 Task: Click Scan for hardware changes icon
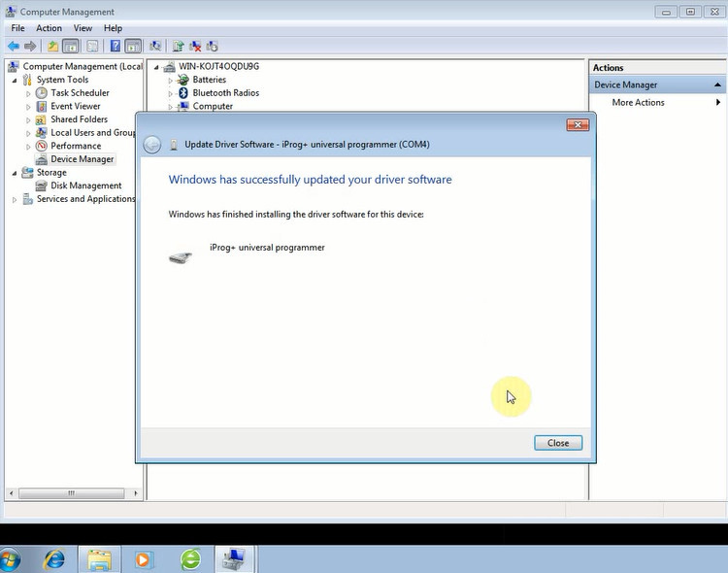pyautogui.click(x=155, y=46)
